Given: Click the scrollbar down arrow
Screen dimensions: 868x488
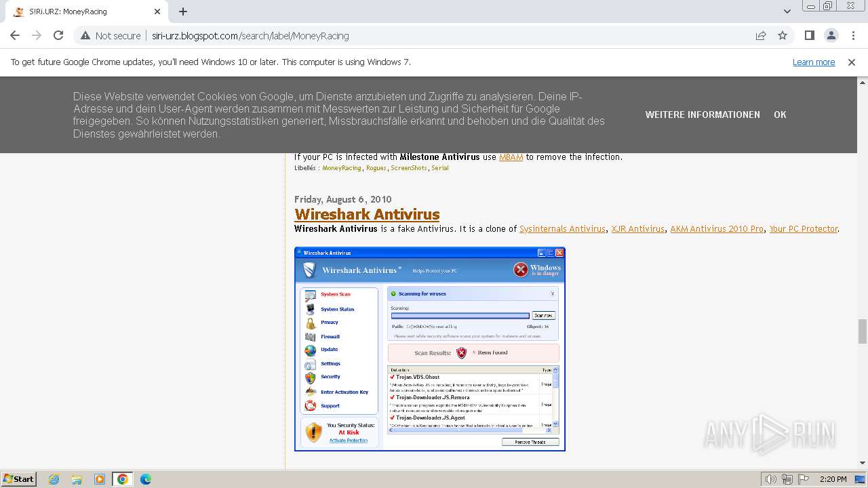Looking at the screenshot, I should [x=863, y=464].
